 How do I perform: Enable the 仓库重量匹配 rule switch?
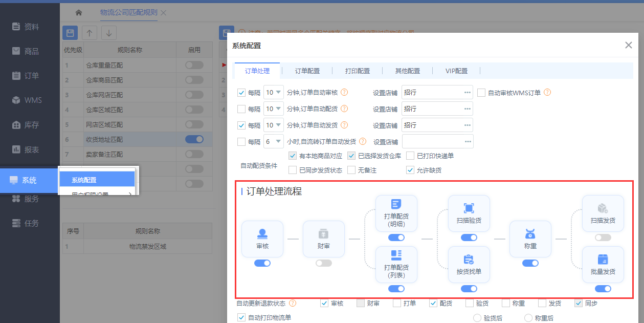click(x=194, y=65)
